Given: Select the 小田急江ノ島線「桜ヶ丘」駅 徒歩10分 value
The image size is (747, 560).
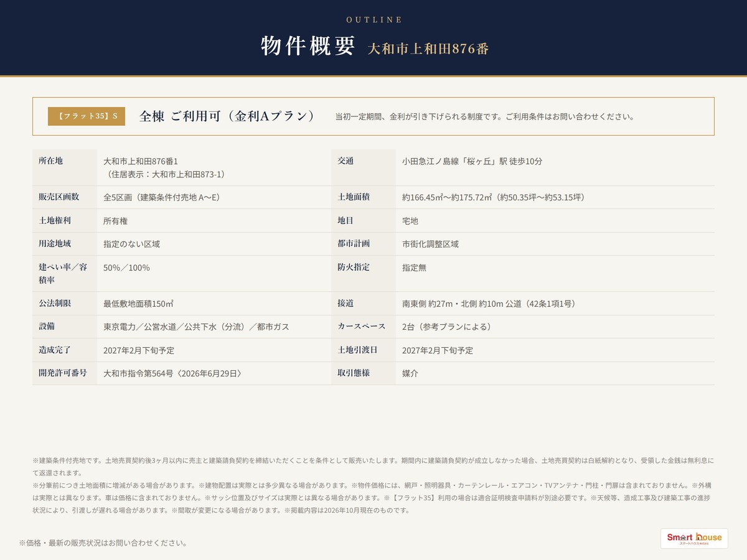Looking at the screenshot, I should [472, 161].
